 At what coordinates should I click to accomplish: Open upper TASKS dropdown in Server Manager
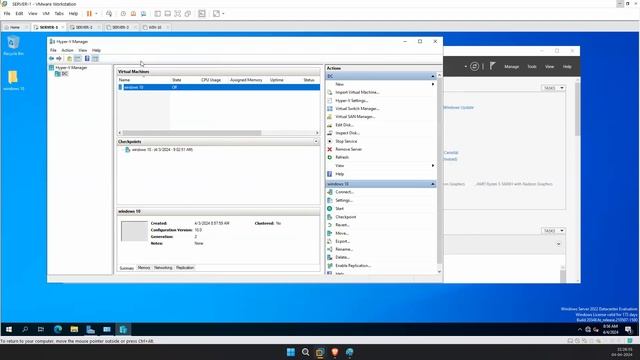point(553,88)
